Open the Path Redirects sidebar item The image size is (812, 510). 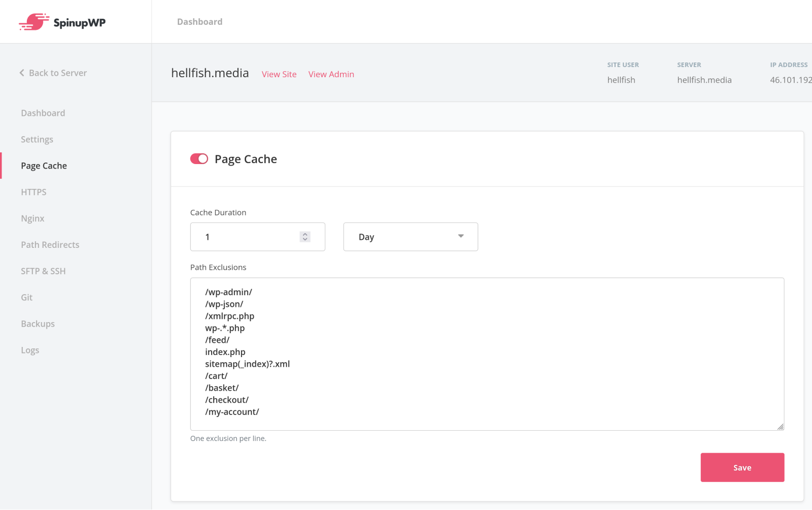click(50, 245)
